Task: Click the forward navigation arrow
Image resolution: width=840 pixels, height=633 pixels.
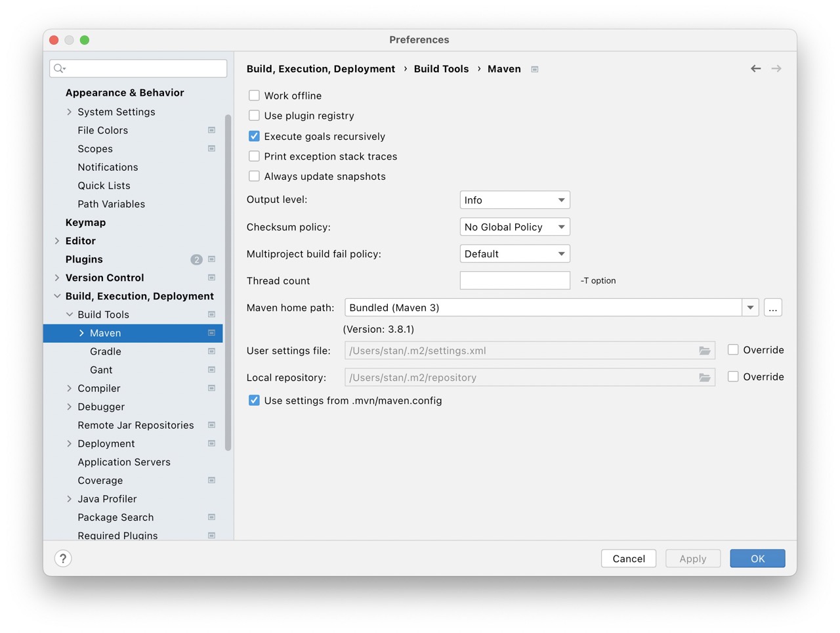Action: pos(776,68)
